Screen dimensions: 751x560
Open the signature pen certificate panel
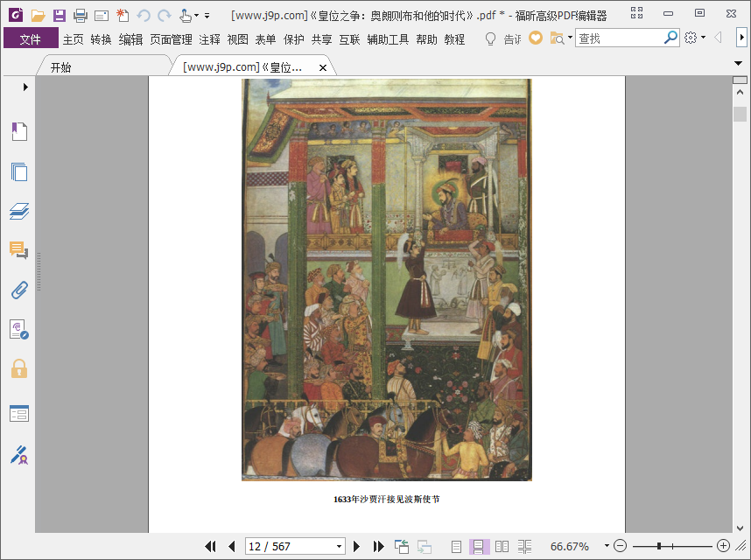tap(19, 455)
